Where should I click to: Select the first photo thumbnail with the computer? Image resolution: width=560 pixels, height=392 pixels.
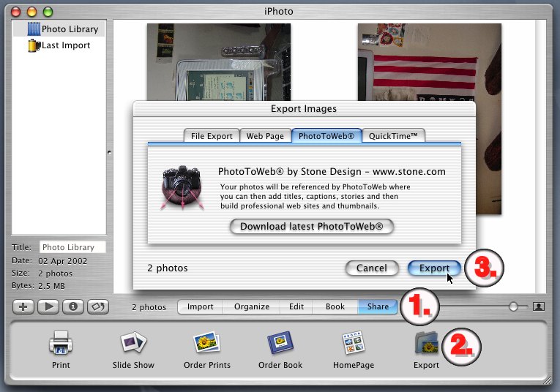tap(219, 62)
